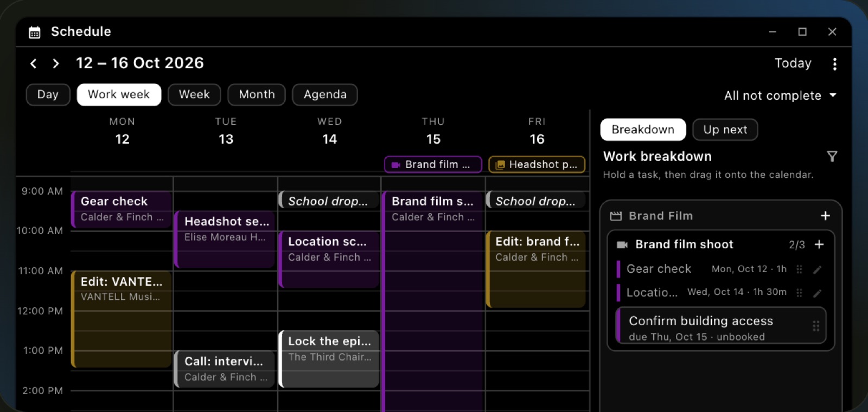Image resolution: width=868 pixels, height=412 pixels.
Task: Add a subtask to Brand film shoot
Action: click(x=819, y=244)
